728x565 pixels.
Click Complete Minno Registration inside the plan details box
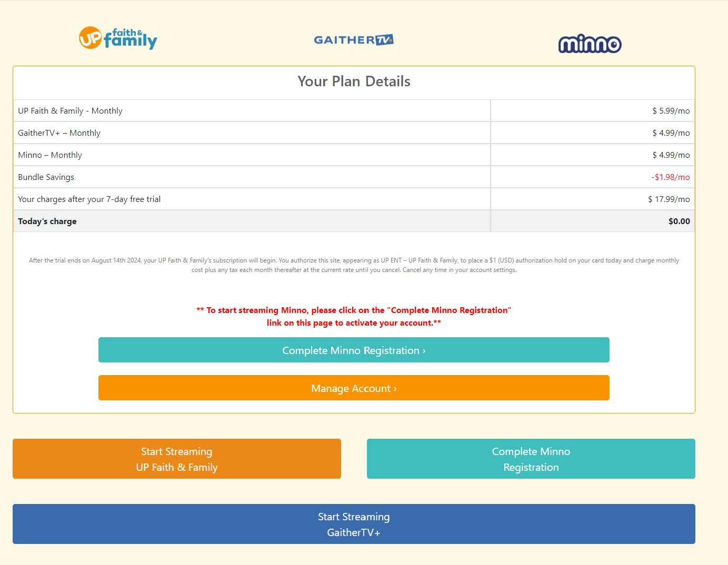(x=354, y=350)
